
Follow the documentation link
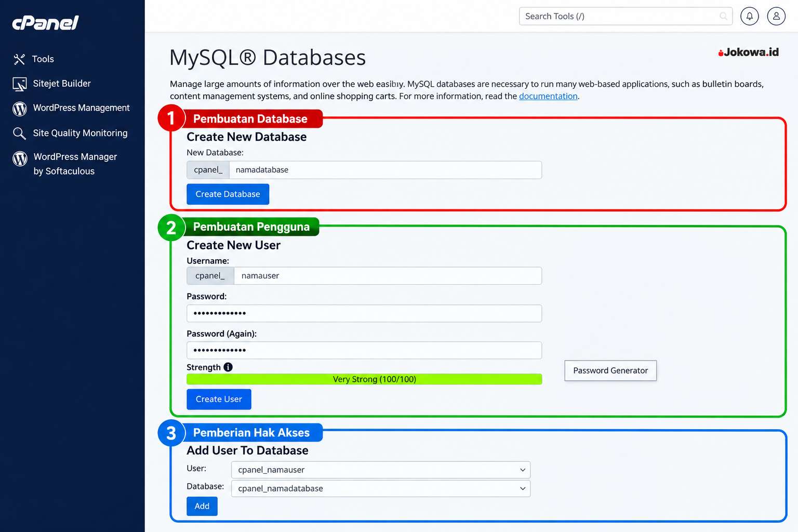548,96
